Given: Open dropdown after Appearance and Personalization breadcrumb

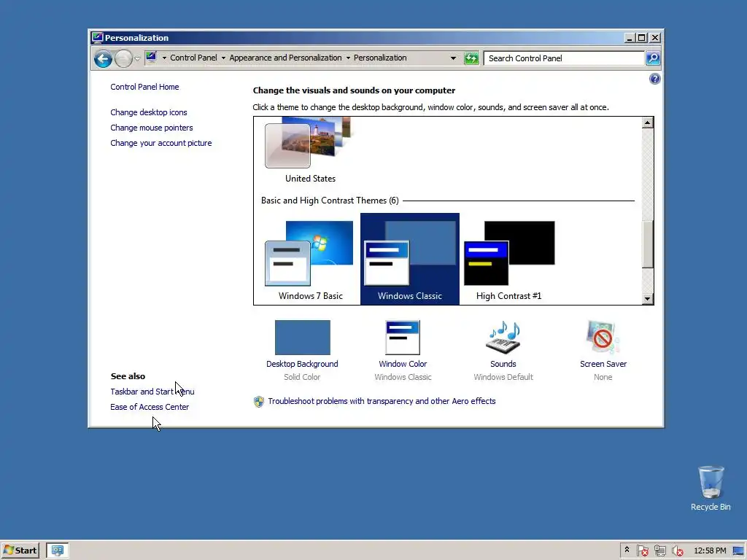Looking at the screenshot, I should (348, 58).
